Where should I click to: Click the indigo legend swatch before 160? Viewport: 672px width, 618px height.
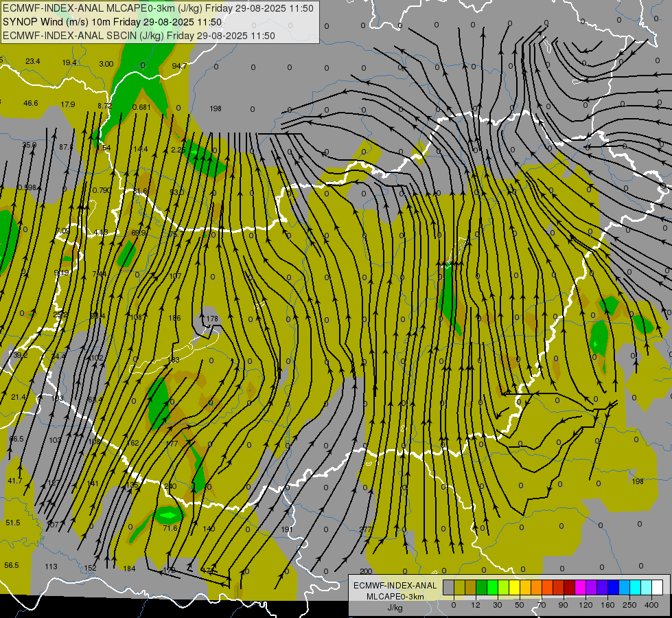602,588
